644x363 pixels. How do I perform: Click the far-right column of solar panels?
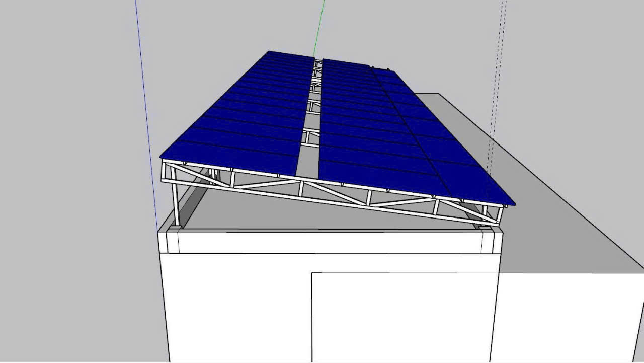[443, 146]
